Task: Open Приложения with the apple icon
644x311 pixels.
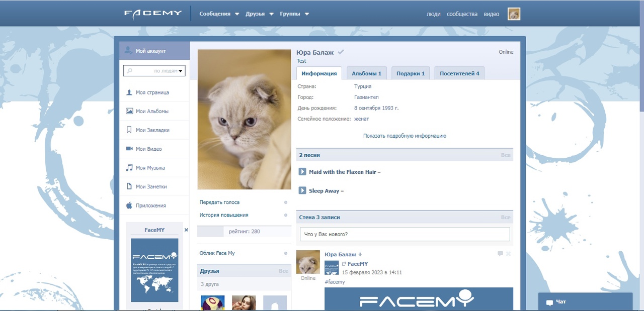Action: [150, 205]
